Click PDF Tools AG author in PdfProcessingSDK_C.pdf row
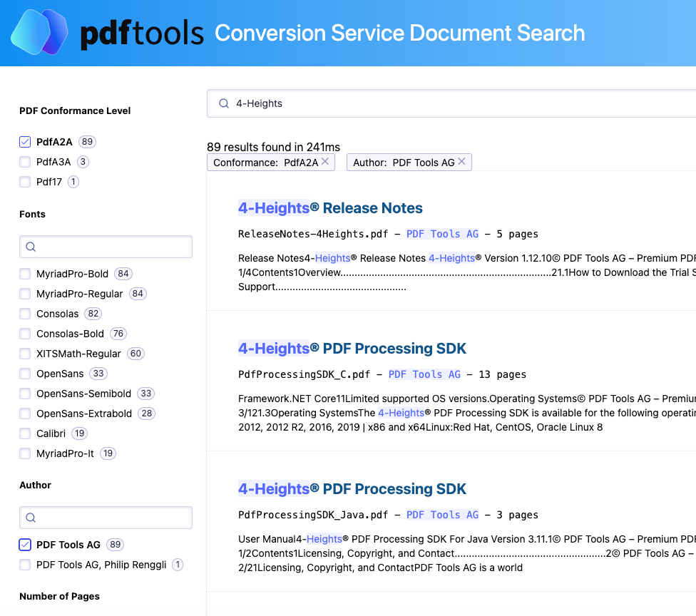The image size is (696, 616). [x=424, y=374]
